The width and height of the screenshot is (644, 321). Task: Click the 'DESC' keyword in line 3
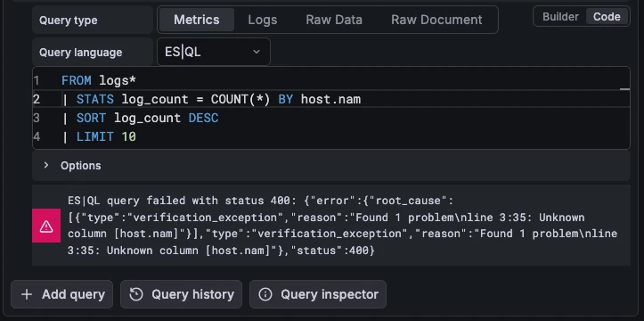(x=203, y=118)
